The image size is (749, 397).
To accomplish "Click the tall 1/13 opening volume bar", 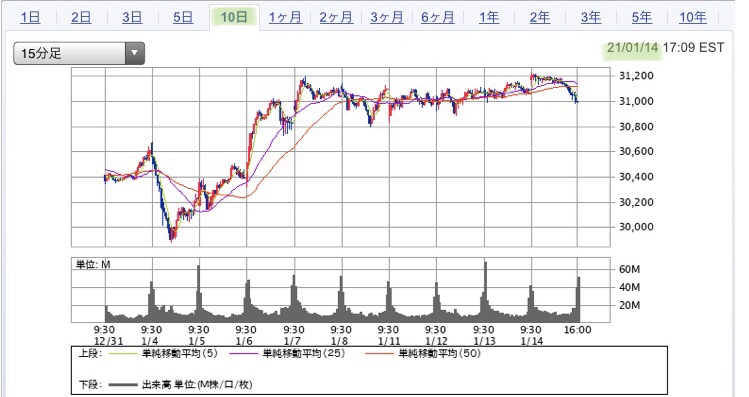I will pyautogui.click(x=485, y=291).
